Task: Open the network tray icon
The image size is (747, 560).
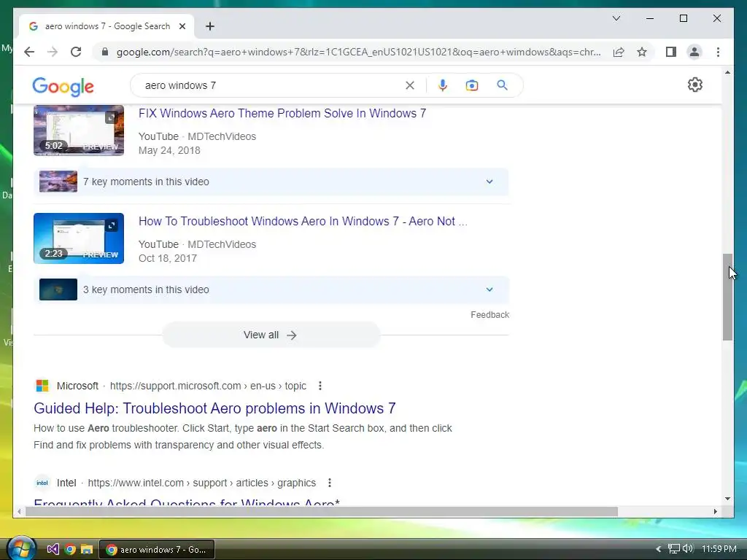Action: (673, 549)
